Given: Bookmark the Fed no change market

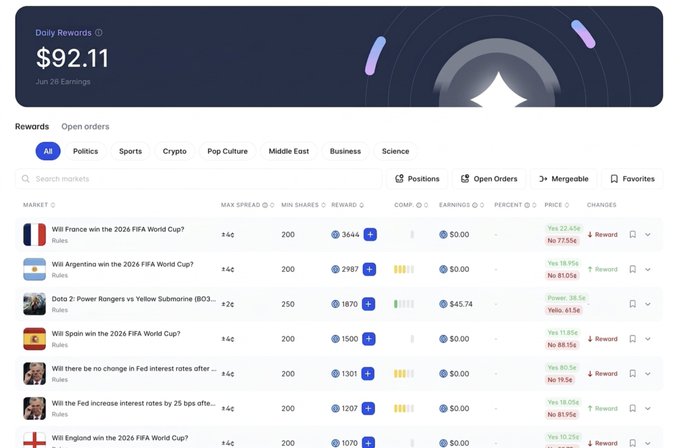Looking at the screenshot, I should pyautogui.click(x=633, y=373).
